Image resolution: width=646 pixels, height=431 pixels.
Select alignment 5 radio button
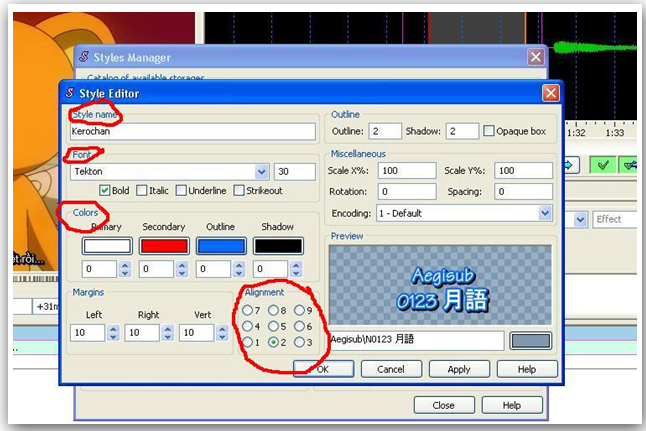(273, 326)
